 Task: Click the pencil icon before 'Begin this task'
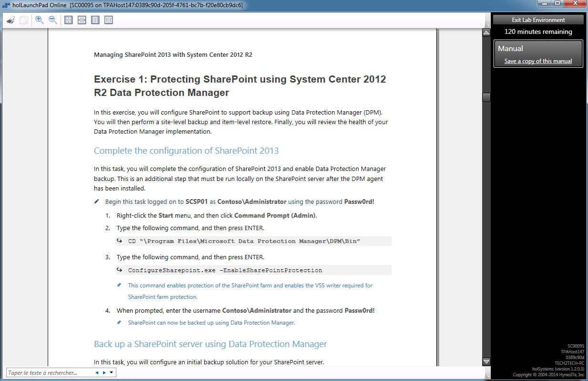coord(97,201)
